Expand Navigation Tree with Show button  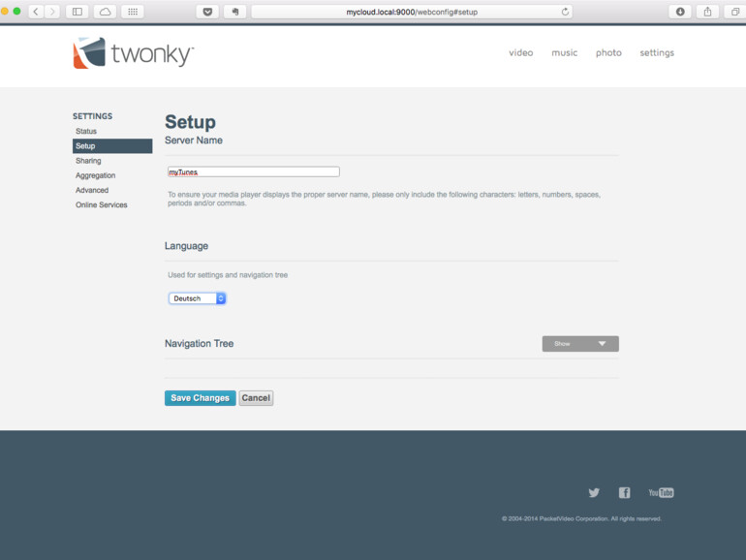580,344
